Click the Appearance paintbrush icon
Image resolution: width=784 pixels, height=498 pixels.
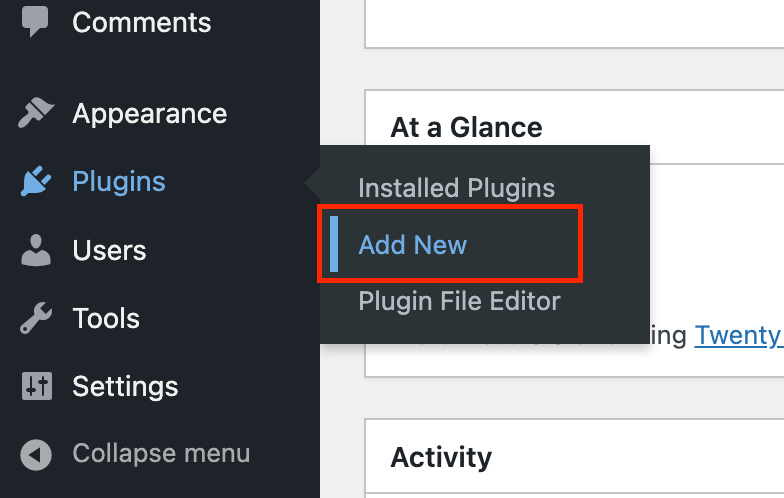click(x=36, y=114)
